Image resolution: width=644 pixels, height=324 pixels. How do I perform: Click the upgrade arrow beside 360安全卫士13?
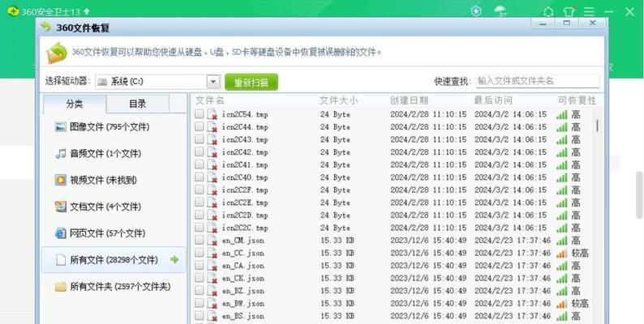tap(87, 11)
